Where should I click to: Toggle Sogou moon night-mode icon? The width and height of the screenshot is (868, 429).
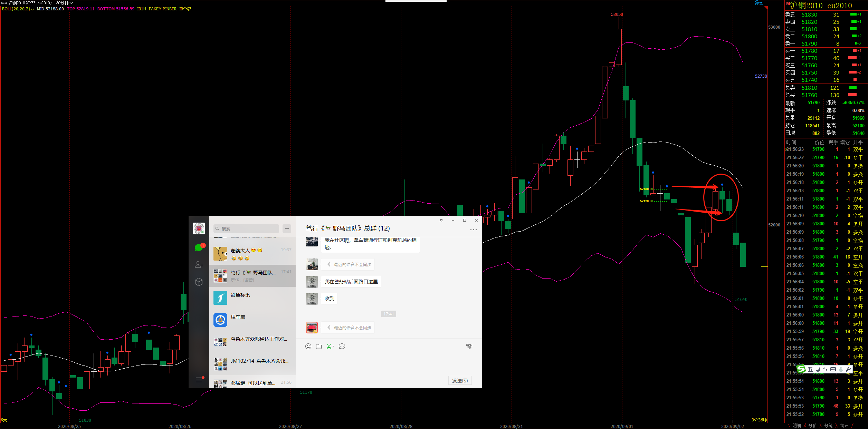tap(818, 369)
